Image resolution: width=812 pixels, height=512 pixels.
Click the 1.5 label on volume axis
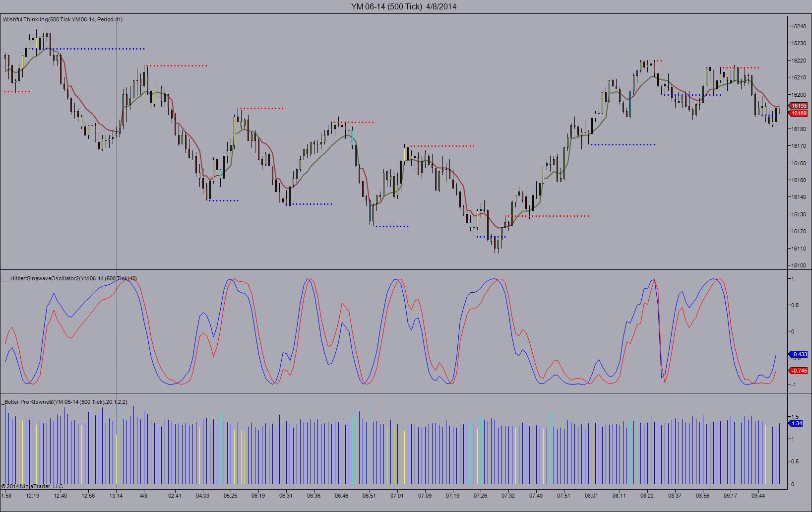click(795, 417)
